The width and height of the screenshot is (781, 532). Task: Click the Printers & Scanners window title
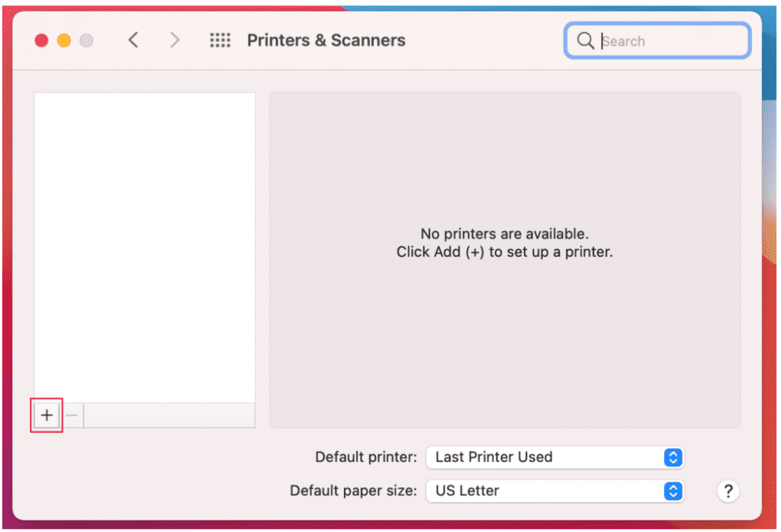coord(326,40)
